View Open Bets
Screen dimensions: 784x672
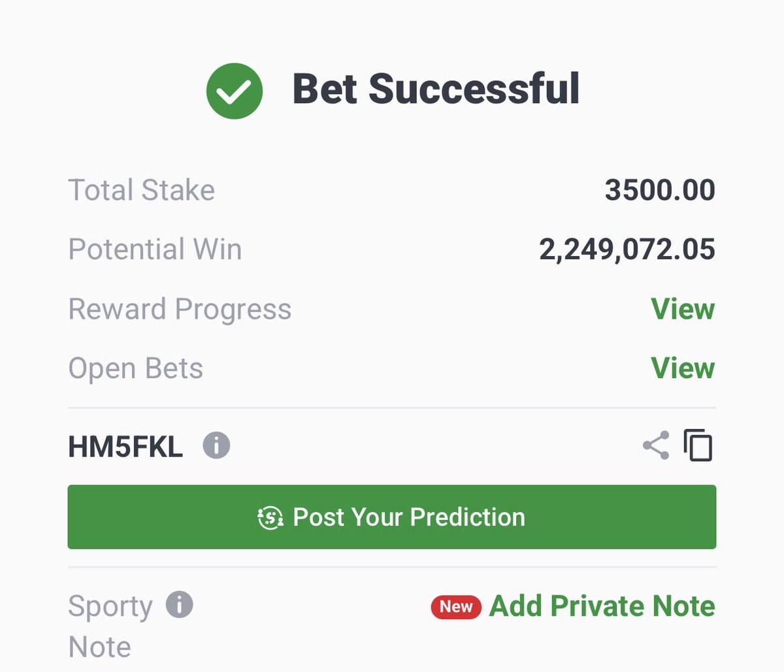click(x=683, y=368)
